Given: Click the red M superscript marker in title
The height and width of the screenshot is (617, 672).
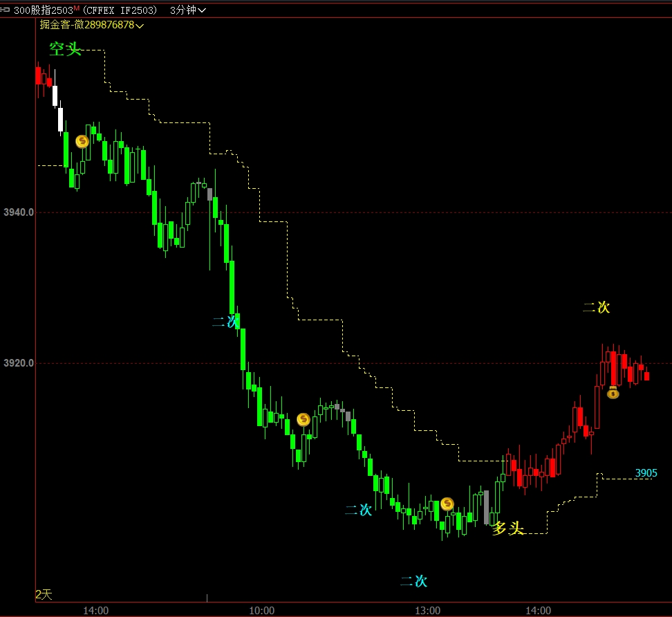Looking at the screenshot, I should click(x=76, y=8).
